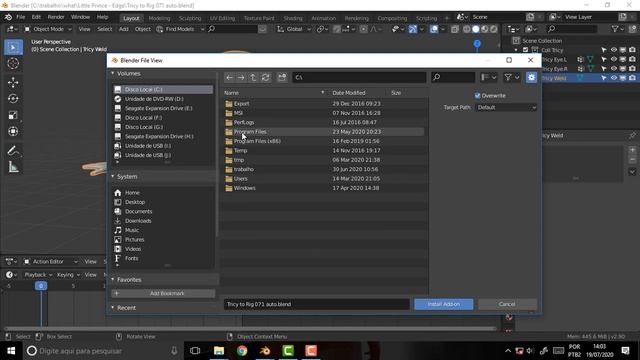The image size is (640, 360).
Task: Click Task View on the taskbar
Action: click(x=195, y=351)
